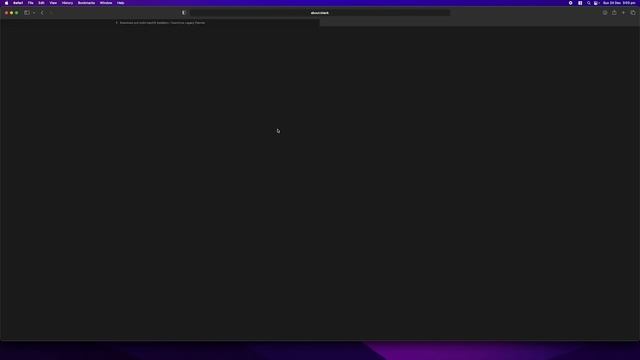Select the open tab in tab bar

(160, 23)
